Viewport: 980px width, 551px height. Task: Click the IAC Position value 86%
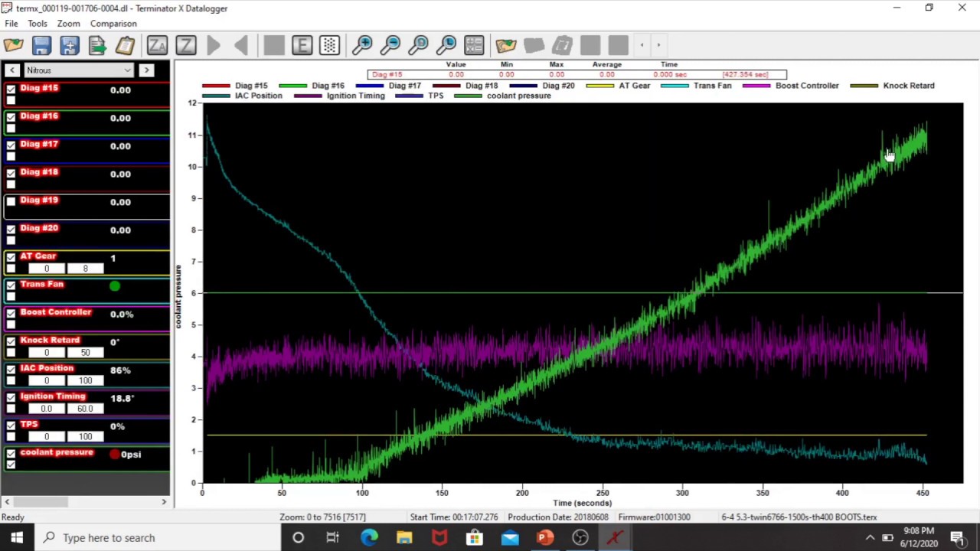[x=120, y=370]
